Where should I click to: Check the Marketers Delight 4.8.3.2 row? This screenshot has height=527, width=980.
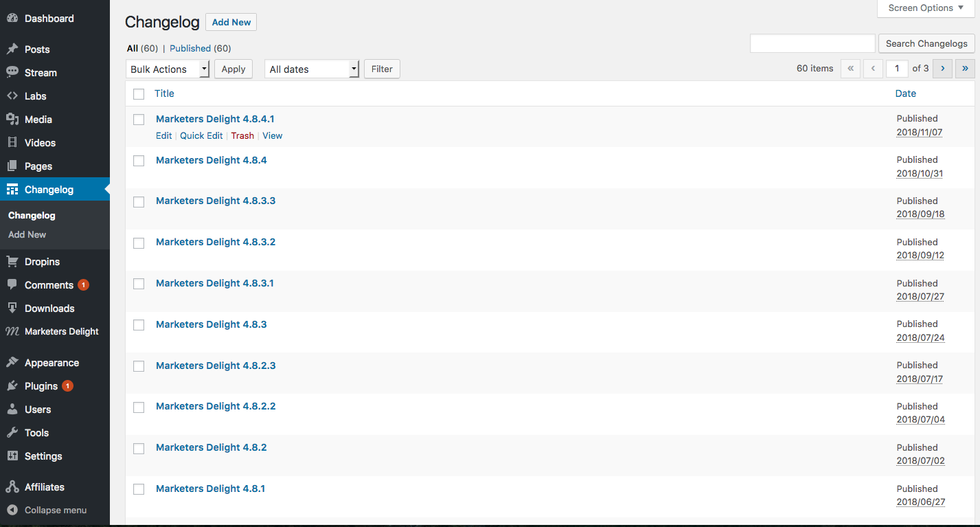click(x=139, y=243)
